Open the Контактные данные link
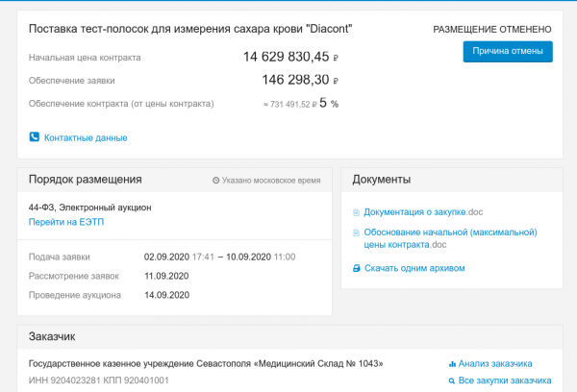577x392 pixels. [86, 138]
